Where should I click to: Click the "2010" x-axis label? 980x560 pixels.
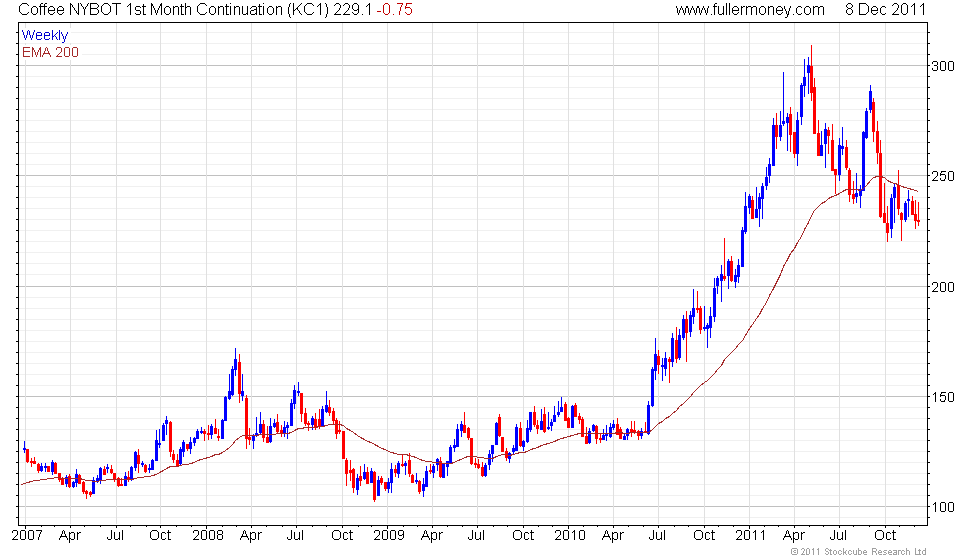(569, 535)
